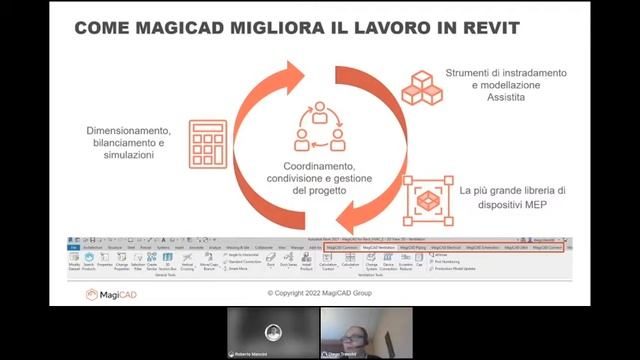The width and height of the screenshot is (640, 360).
Task: Switch to the MagiCAD Schematics tab
Action: 482,247
